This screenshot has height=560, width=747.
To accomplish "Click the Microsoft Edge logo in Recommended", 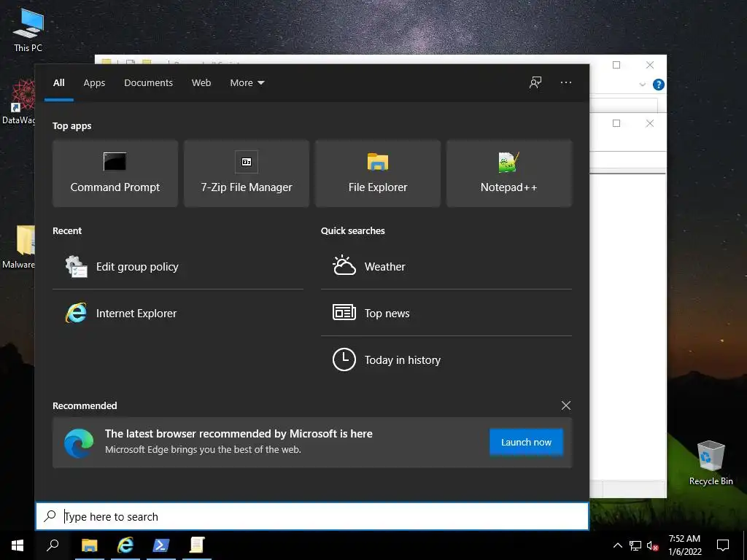I will point(79,443).
